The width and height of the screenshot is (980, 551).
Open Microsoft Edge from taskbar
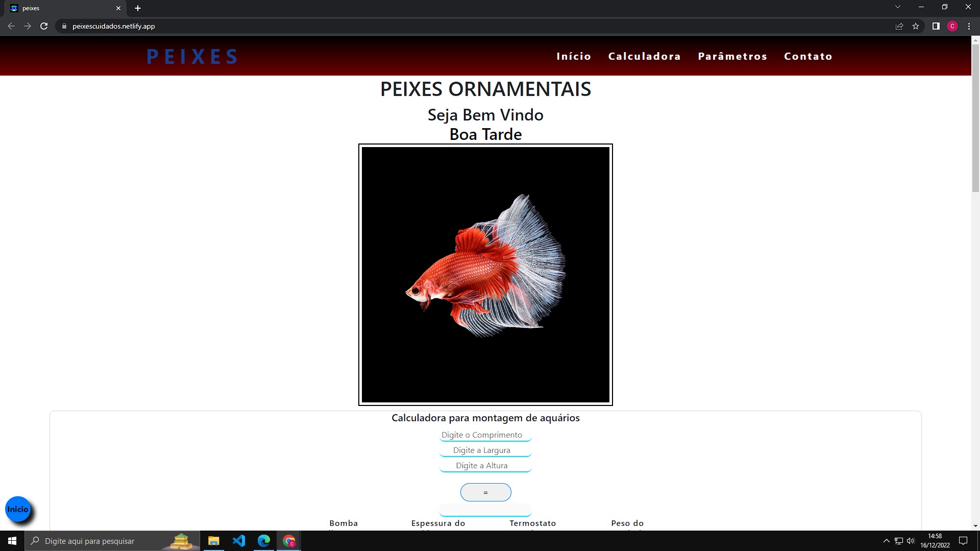click(x=264, y=541)
